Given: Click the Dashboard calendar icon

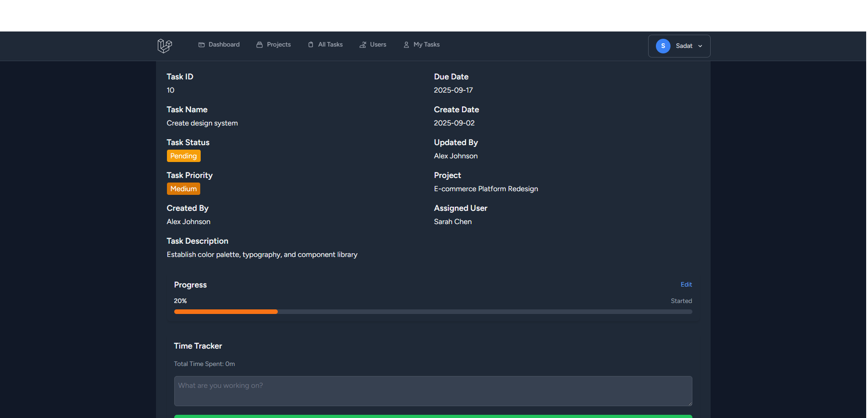Looking at the screenshot, I should [202, 45].
